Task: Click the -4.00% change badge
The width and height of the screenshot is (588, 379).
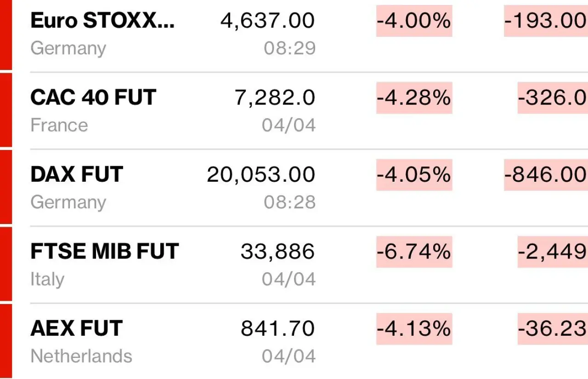Action: click(x=414, y=21)
